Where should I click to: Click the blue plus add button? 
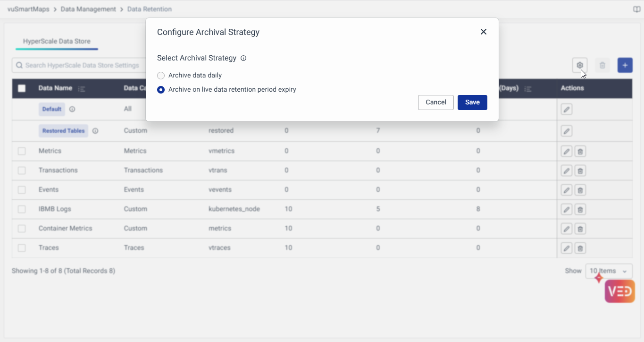pyautogui.click(x=625, y=65)
